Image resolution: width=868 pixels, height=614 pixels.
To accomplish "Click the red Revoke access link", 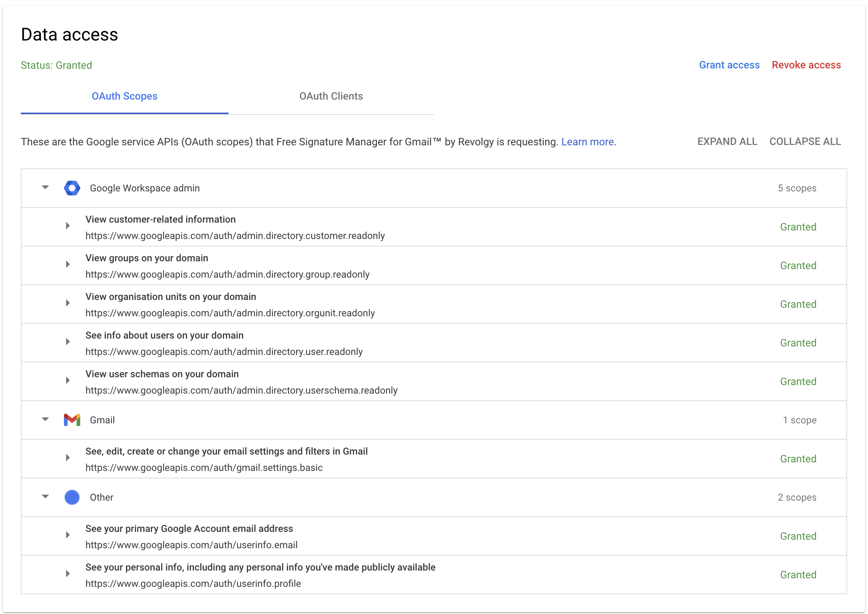I will pos(806,65).
